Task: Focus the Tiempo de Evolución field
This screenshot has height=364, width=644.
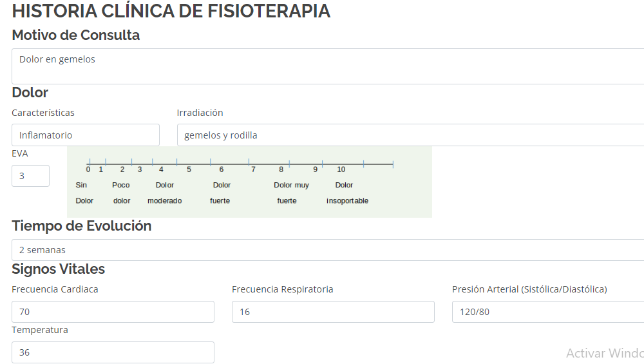Action: coord(327,250)
